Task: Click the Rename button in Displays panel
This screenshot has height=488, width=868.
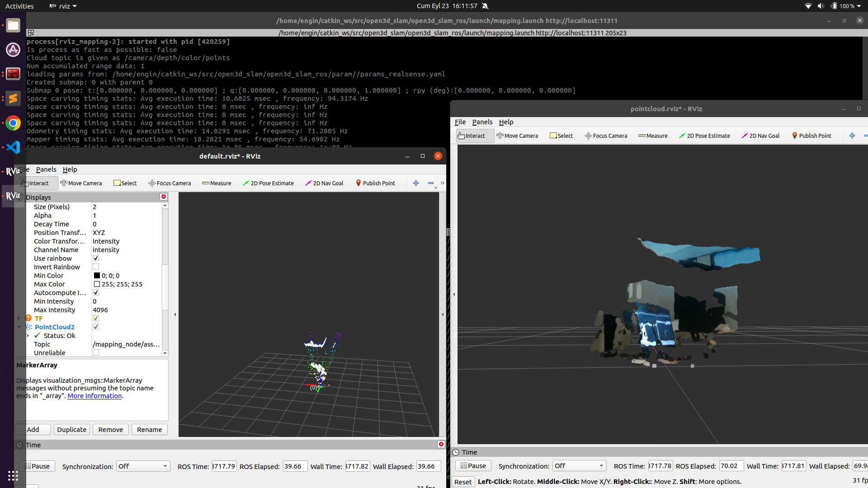Action: tap(149, 429)
